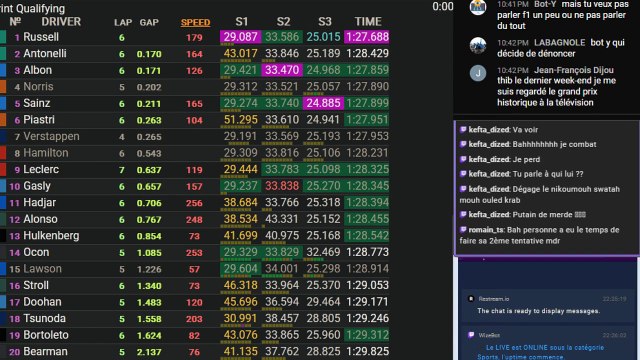Click Bearman's lap time 1:29.825
The image size is (640, 360).
tap(367, 351)
